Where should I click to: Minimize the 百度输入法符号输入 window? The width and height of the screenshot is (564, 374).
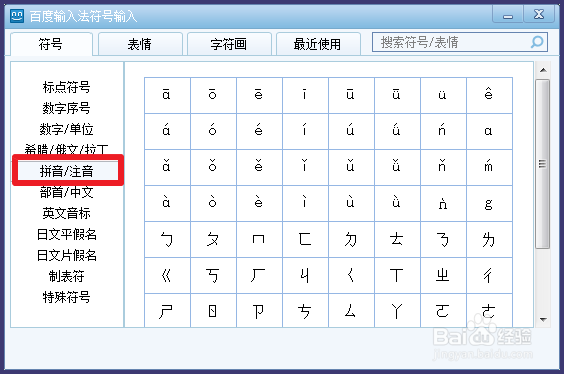click(x=508, y=15)
